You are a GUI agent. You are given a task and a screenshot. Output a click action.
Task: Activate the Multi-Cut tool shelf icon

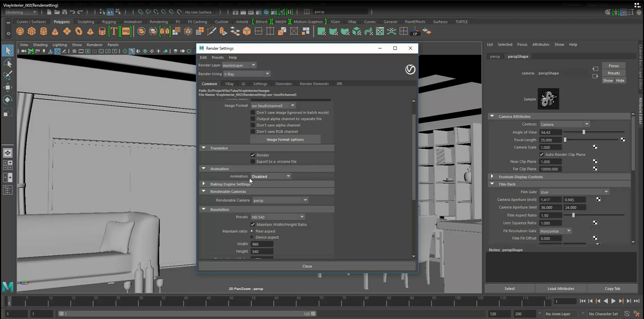click(212, 31)
